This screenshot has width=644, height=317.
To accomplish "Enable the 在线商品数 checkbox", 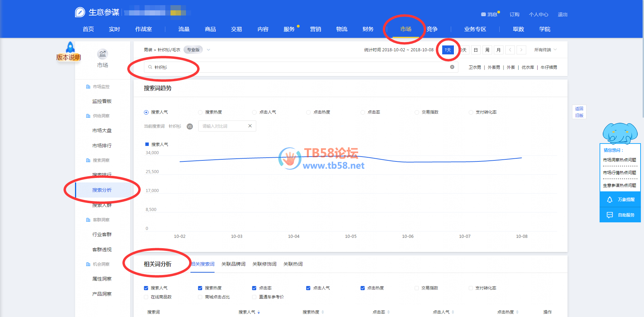I will (x=146, y=297).
